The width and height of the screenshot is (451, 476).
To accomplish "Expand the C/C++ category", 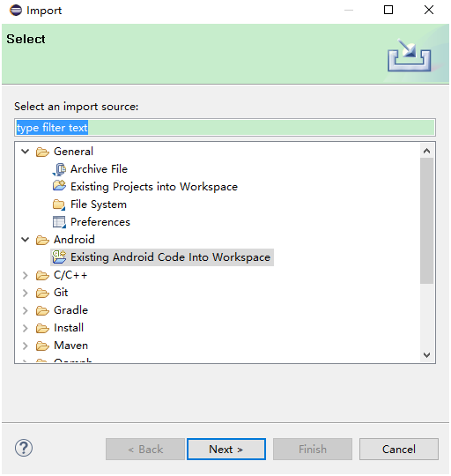I will coord(26,275).
